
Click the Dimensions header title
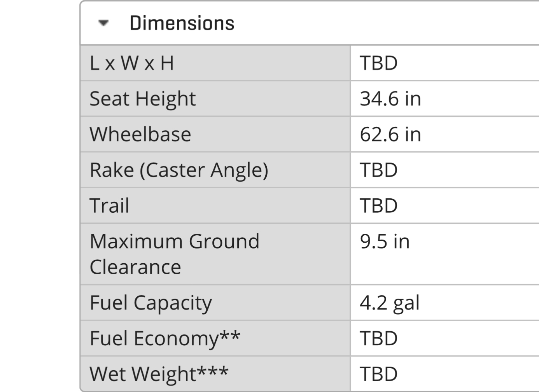182,23
